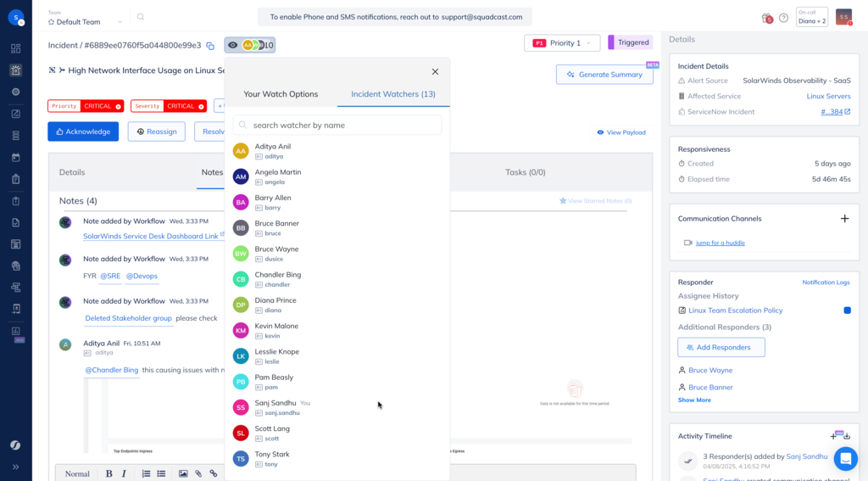Insert image in note editor

[x=183, y=474]
